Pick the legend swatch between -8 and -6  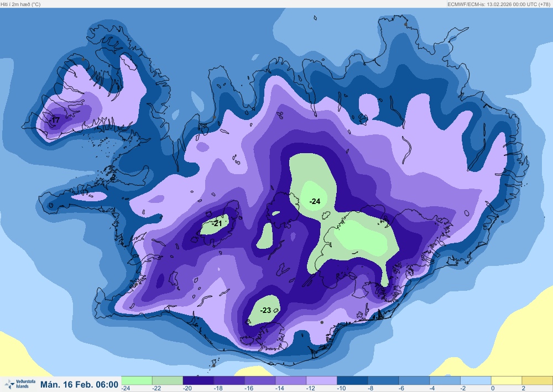point(383,380)
